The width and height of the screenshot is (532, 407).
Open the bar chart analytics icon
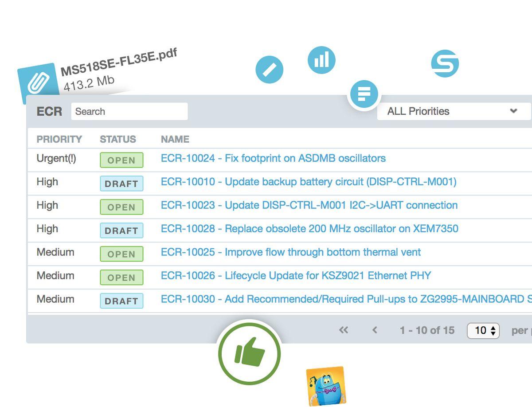click(x=321, y=60)
